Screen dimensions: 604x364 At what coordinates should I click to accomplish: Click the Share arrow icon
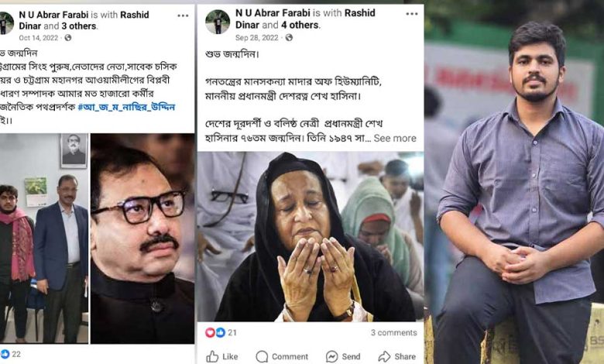coord(384,356)
